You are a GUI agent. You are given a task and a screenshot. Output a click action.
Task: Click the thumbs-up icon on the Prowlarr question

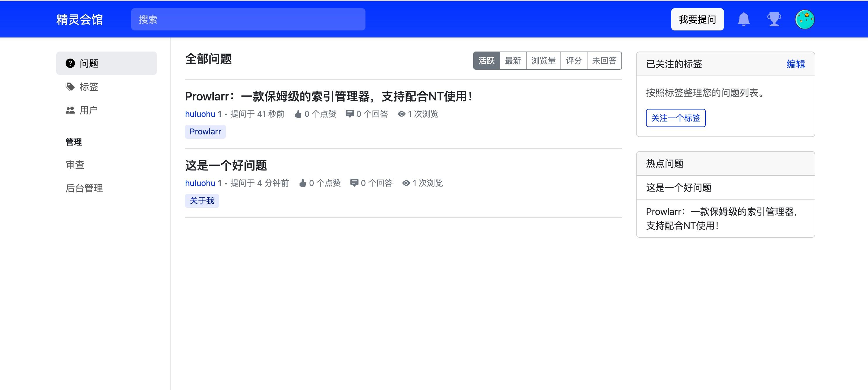pos(298,114)
